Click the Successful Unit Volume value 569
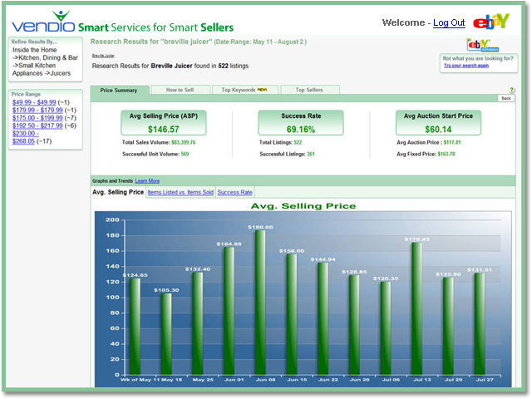The width and height of the screenshot is (532, 399). tap(185, 154)
